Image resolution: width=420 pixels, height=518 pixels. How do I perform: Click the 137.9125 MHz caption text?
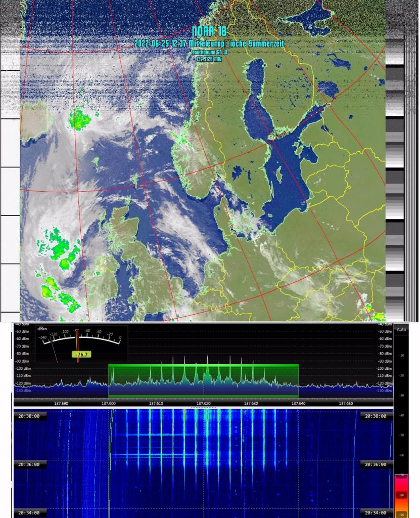[x=209, y=59]
